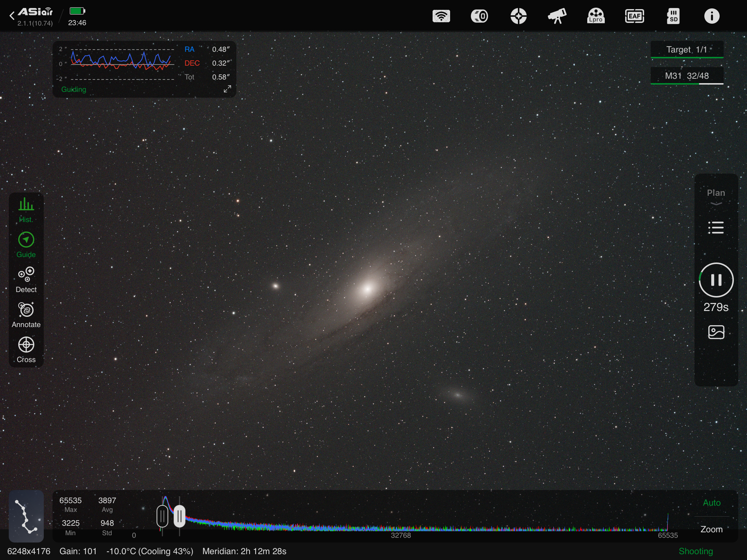
Task: Open the guide scope crosshair settings
Action: 518,16
